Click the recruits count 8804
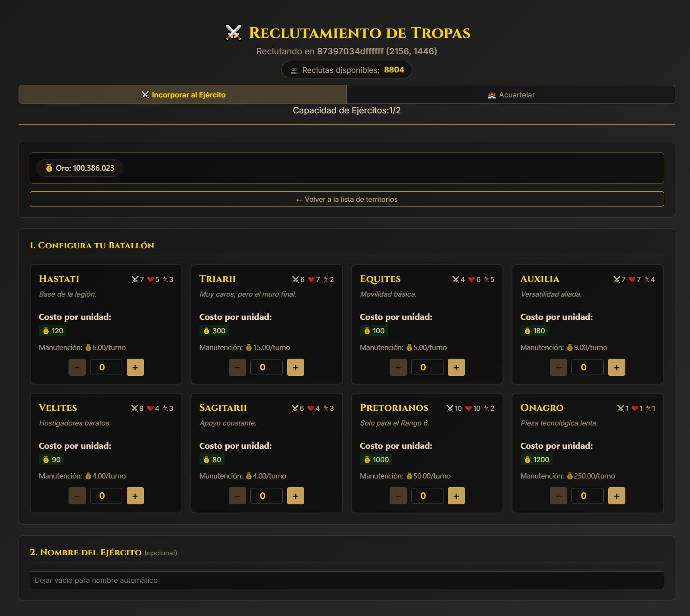 coord(394,70)
